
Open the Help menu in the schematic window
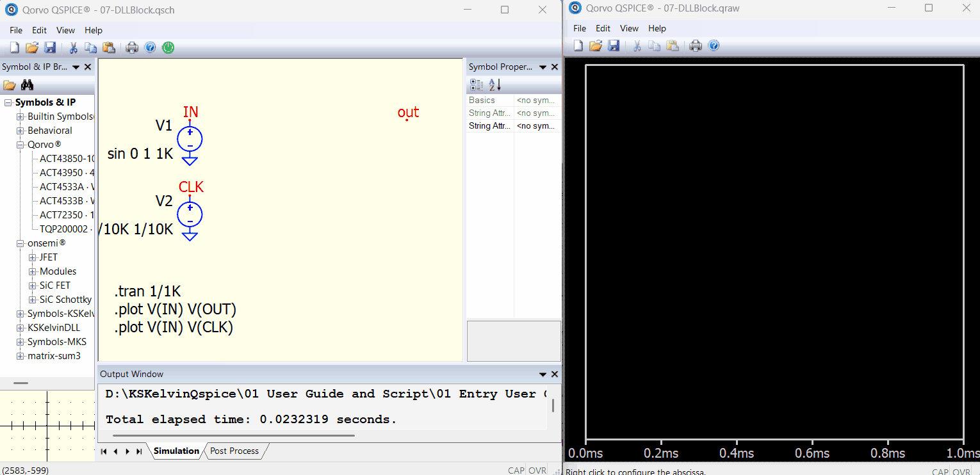94,30
